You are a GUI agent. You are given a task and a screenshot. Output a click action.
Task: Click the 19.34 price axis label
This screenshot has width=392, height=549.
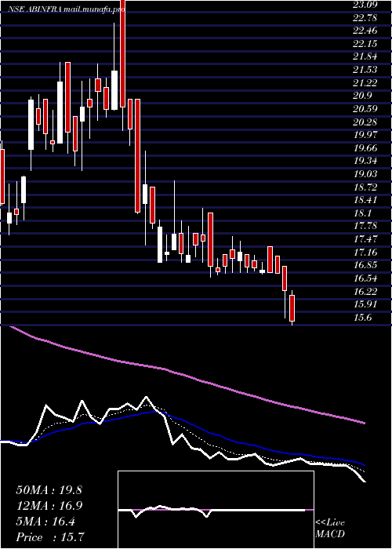(x=365, y=162)
